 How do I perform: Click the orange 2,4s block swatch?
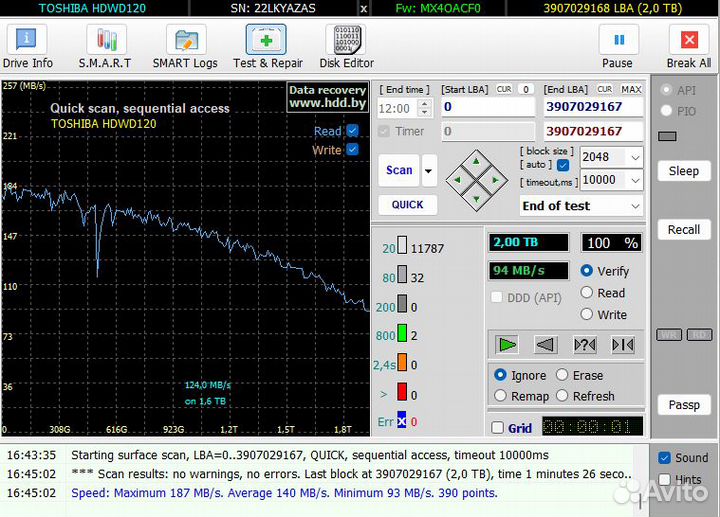coord(402,362)
